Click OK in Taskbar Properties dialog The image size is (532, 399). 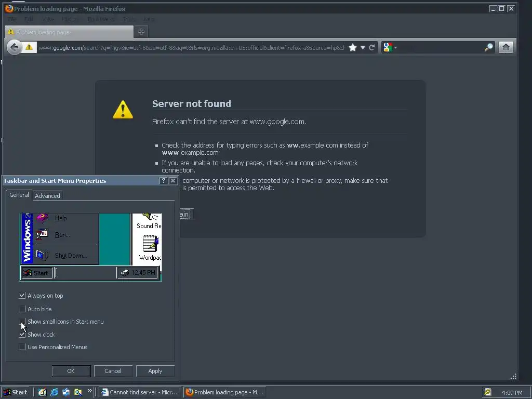71,371
